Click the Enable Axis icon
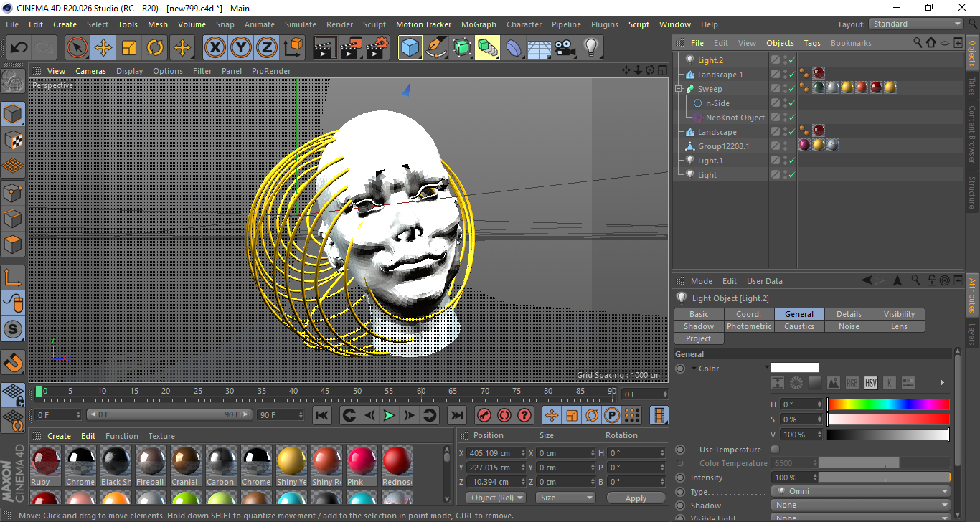 pyautogui.click(x=13, y=277)
